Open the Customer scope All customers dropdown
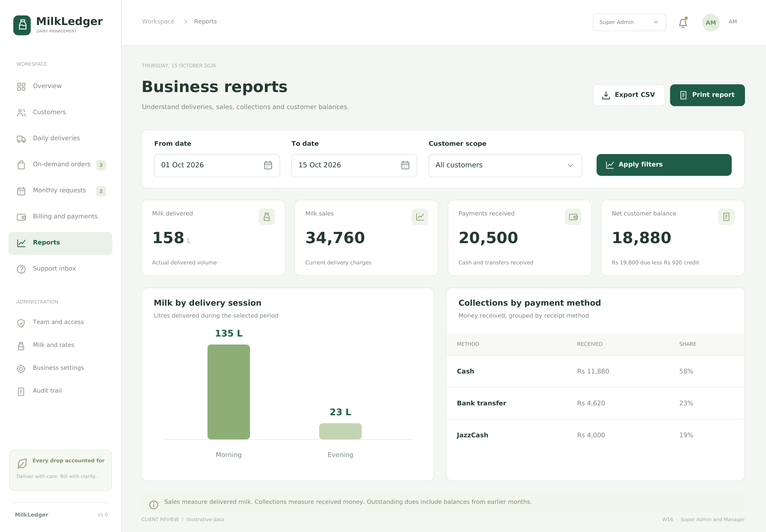Viewport: 766px width, 532px height. (x=505, y=165)
